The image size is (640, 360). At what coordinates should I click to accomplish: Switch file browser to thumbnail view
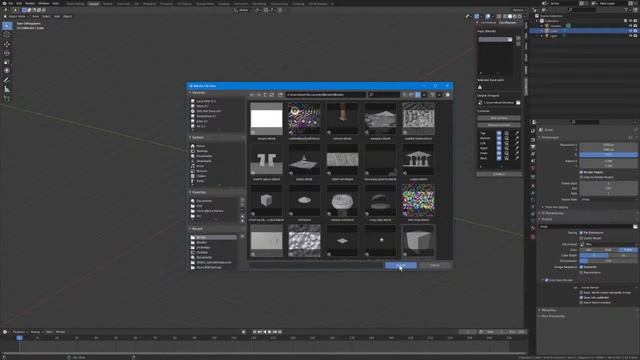point(418,95)
